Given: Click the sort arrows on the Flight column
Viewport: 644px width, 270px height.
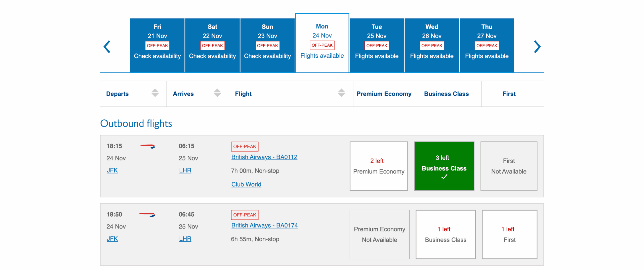Looking at the screenshot, I should [x=341, y=93].
